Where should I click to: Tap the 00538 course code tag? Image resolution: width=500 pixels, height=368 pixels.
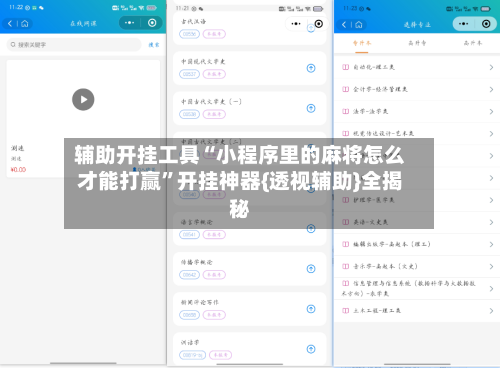coord(189,114)
